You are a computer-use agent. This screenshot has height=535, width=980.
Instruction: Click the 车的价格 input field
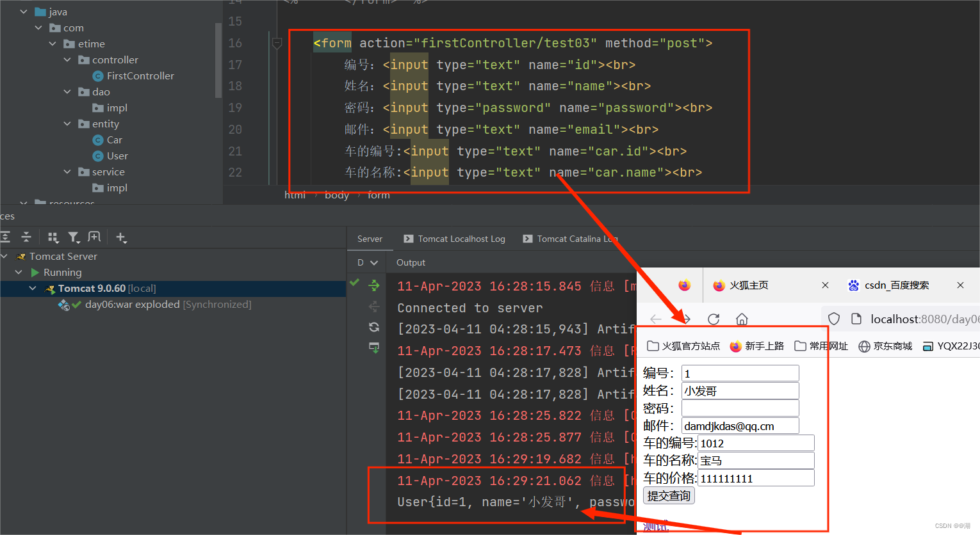pos(756,478)
